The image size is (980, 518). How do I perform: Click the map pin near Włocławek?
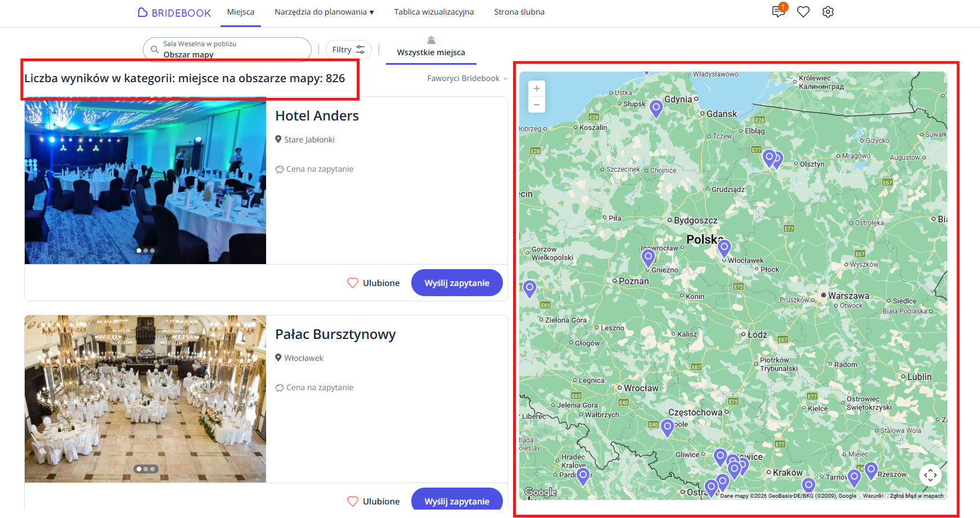coord(724,247)
